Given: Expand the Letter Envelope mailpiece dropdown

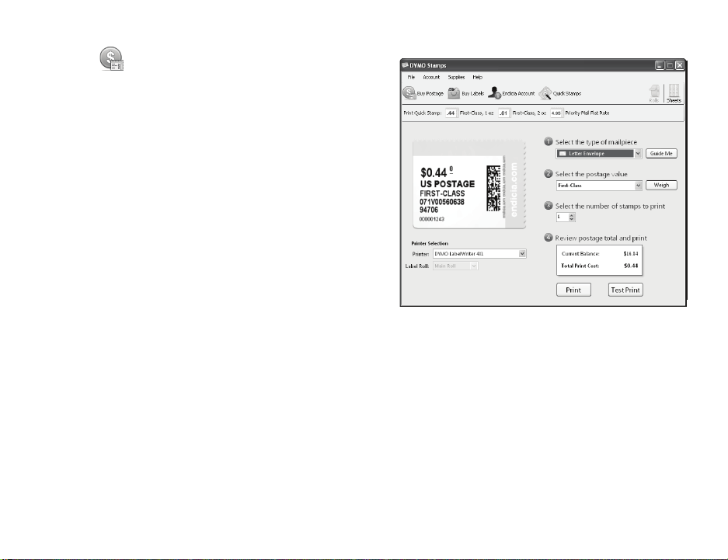Looking at the screenshot, I should [638, 154].
